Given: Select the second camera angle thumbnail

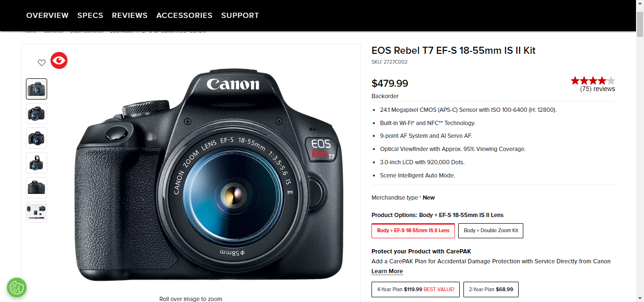Looking at the screenshot, I should 36,113.
